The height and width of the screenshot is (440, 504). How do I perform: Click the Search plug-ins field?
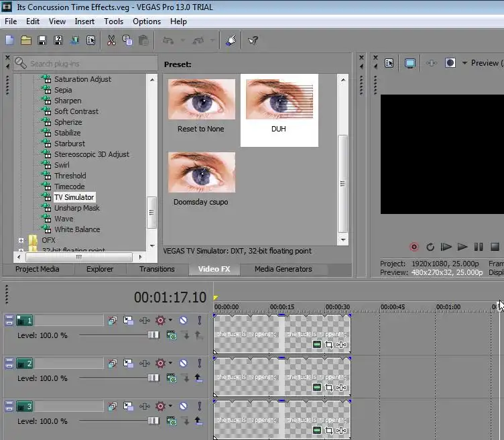(x=86, y=63)
